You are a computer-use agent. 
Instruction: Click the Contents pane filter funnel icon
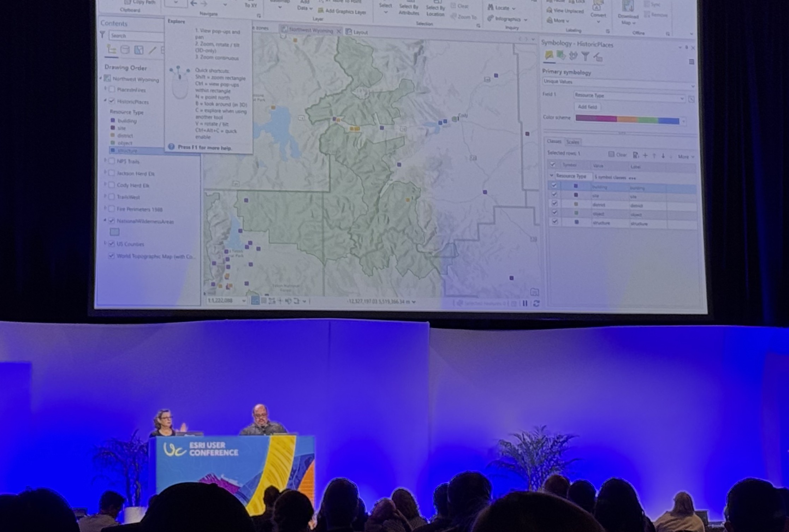[102, 35]
